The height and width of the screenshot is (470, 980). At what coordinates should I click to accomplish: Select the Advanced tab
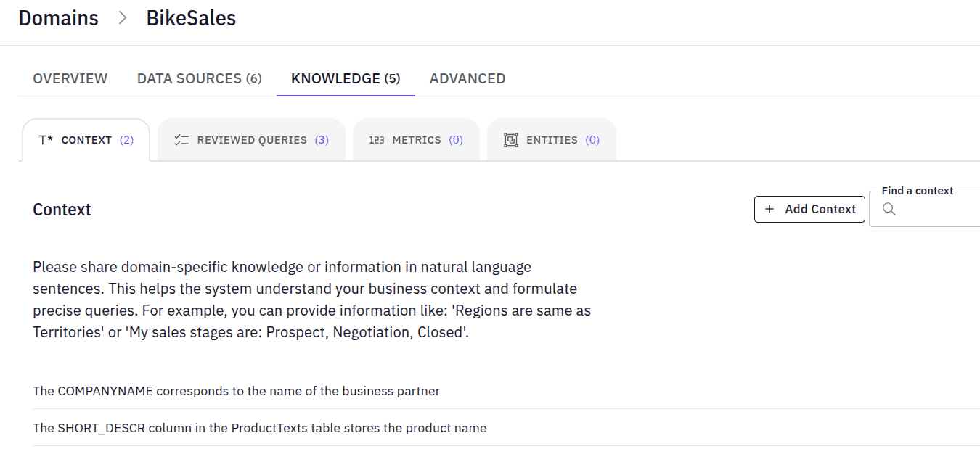[467, 78]
